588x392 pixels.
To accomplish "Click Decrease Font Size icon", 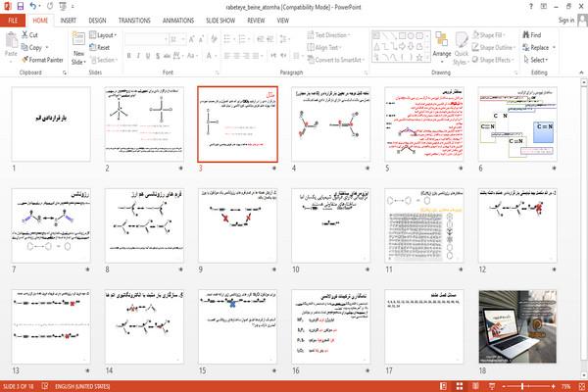I will tap(201, 39).
